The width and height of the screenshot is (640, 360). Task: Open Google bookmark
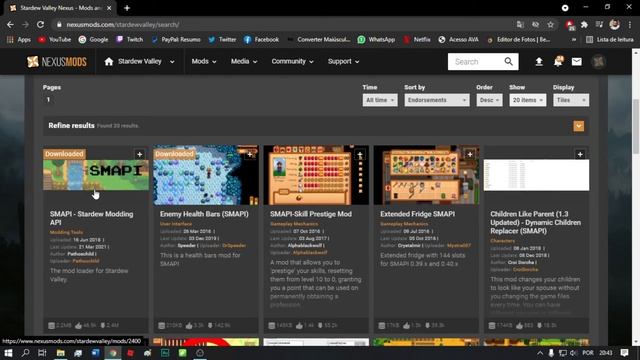pos(93,40)
